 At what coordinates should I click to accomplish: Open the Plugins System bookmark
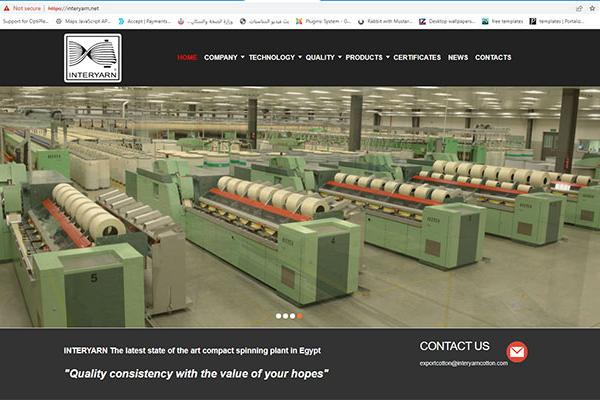323,21
